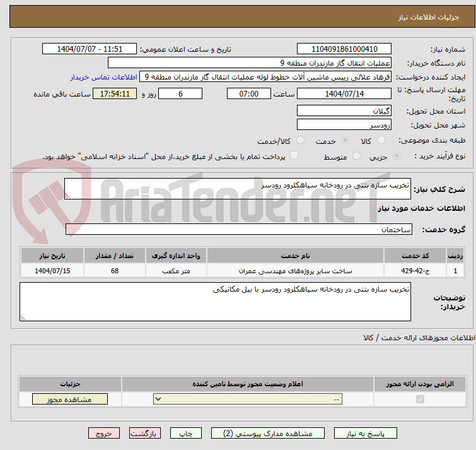Screen dimensions: 476x450
Task: Click the ایجاد کننده درخواست field
Action: 265,77
